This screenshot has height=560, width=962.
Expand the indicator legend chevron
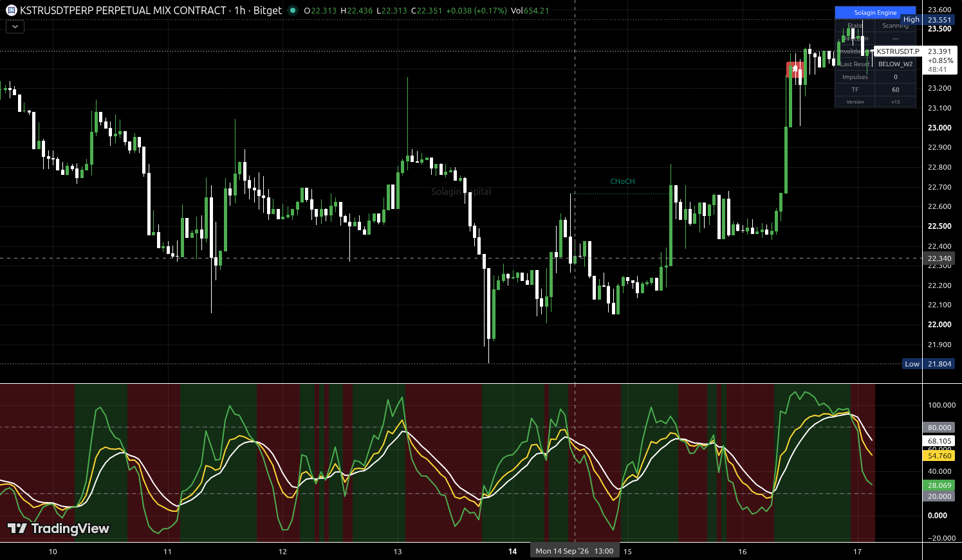pos(15,27)
